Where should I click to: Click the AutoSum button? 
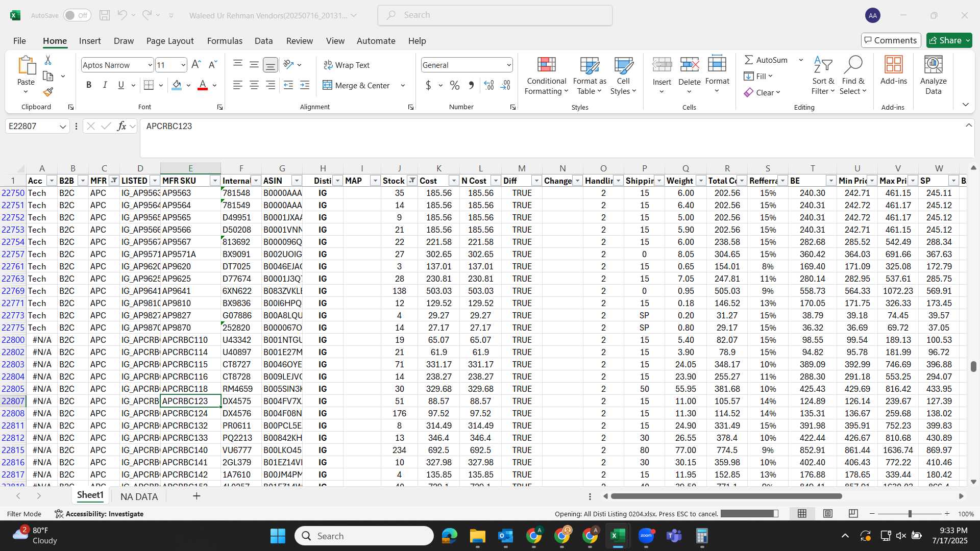(766, 60)
